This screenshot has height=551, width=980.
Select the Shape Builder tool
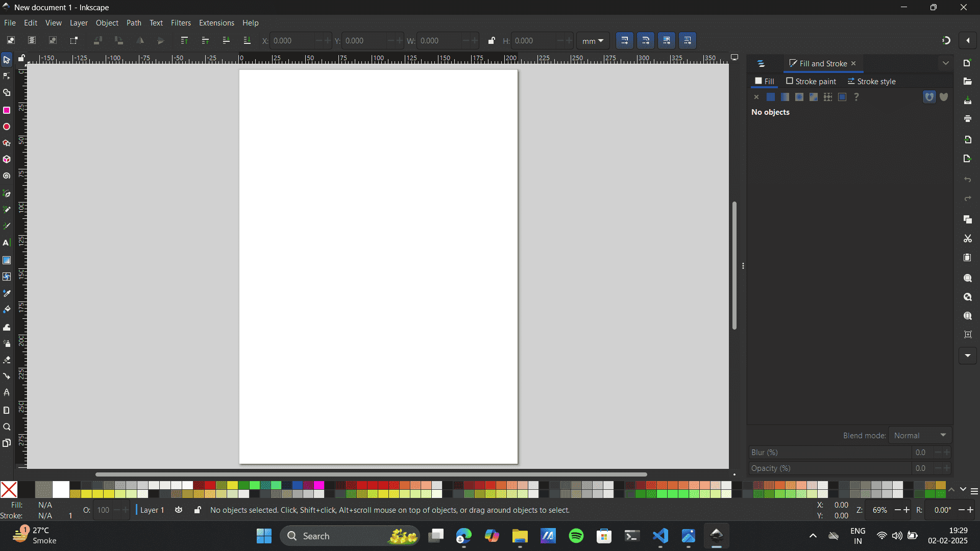(7, 93)
